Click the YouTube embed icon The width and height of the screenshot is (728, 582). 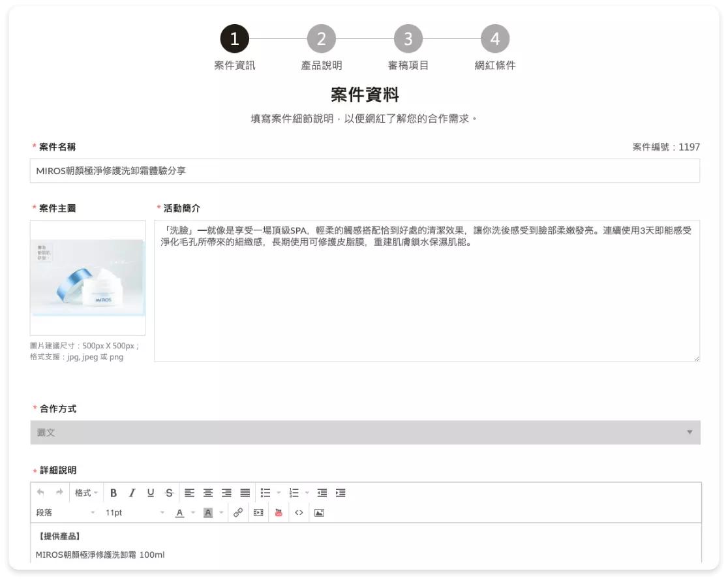(279, 512)
